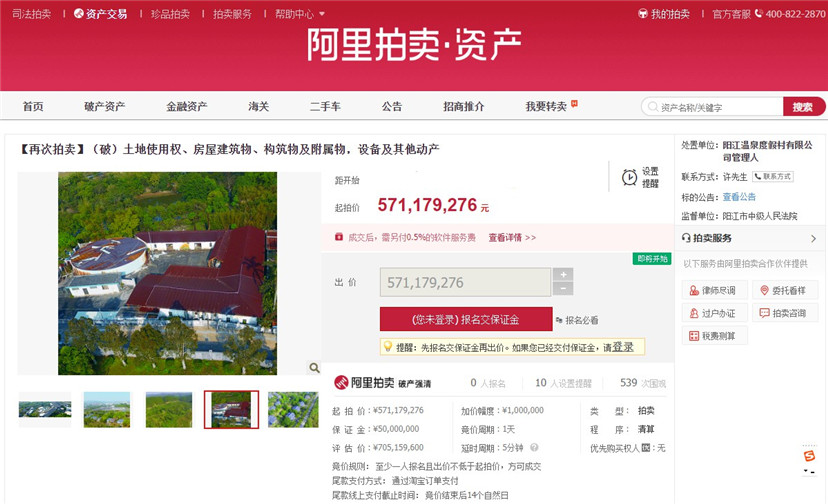The width and height of the screenshot is (828, 504).
Task: Open the 资产交易 top link
Action: (x=101, y=14)
